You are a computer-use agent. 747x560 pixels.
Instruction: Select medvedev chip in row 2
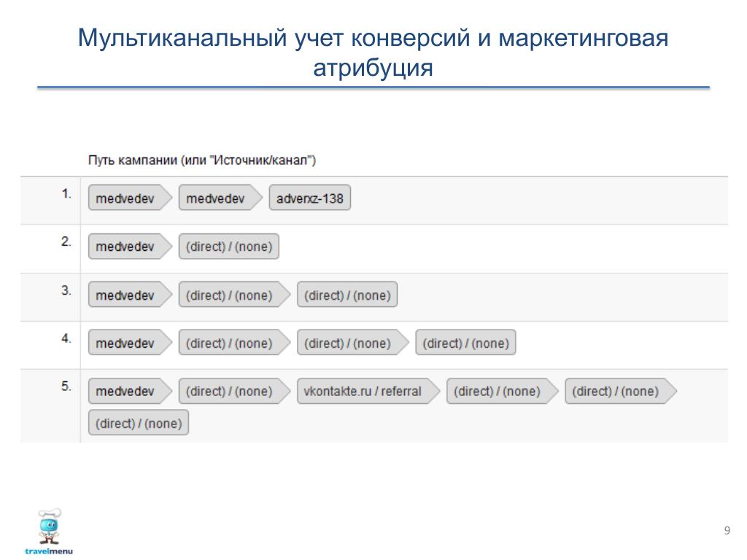point(130,246)
